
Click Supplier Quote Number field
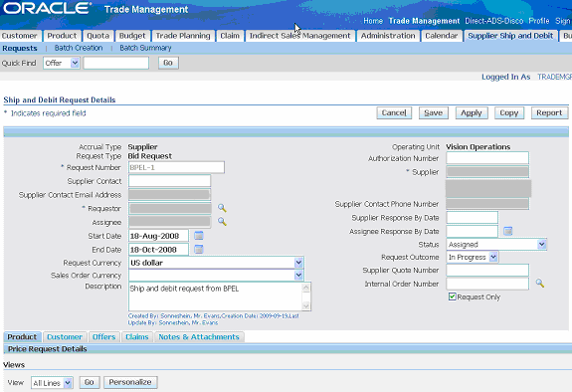pos(487,270)
